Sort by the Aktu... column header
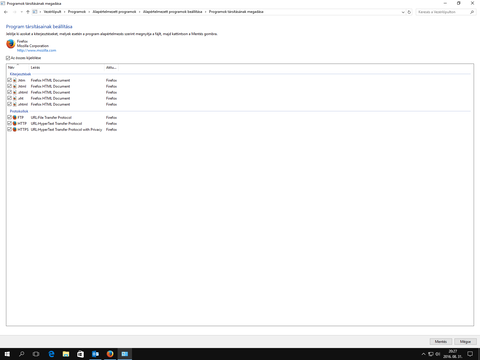Screen dimensions: 480x360 point(111,68)
